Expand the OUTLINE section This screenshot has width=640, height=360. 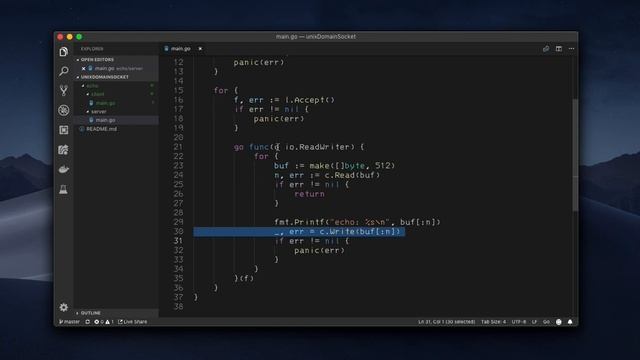(90, 313)
